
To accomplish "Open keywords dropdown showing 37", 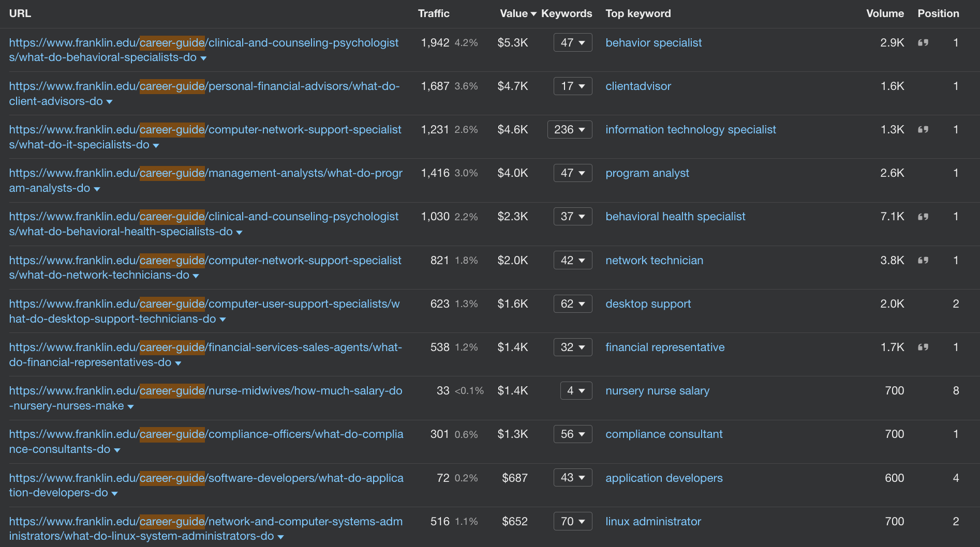I will [x=573, y=216].
